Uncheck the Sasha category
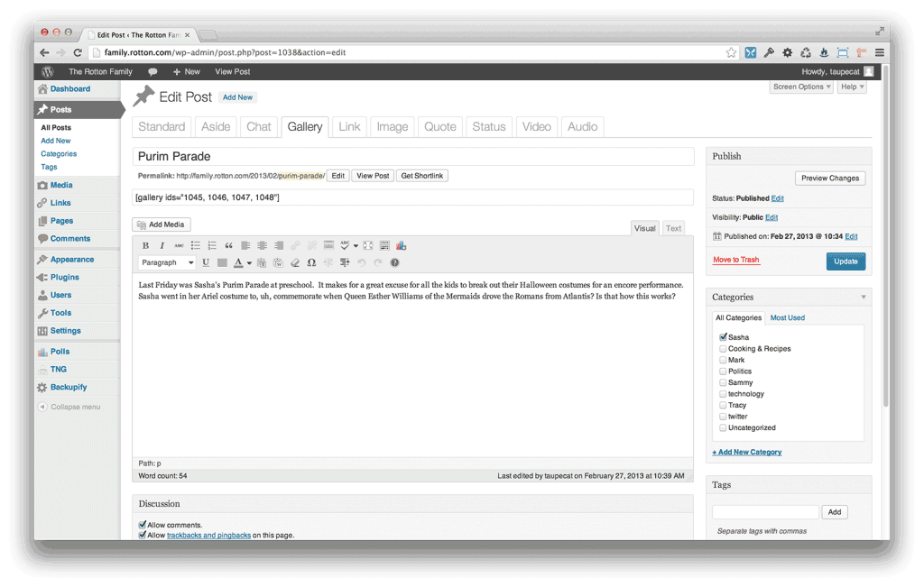Screen dimensions: 924x587 pyautogui.click(x=724, y=337)
